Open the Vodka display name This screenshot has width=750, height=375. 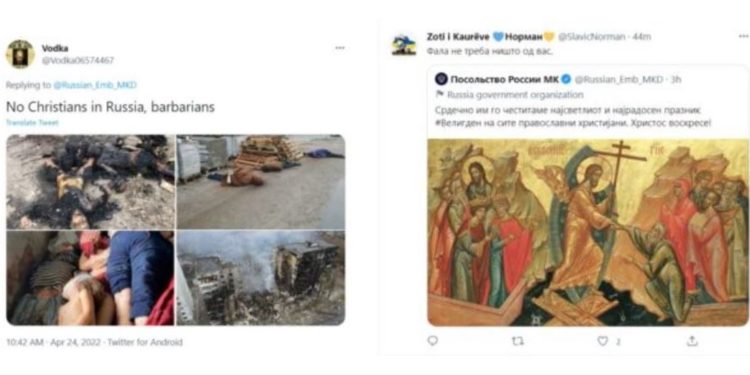point(55,48)
